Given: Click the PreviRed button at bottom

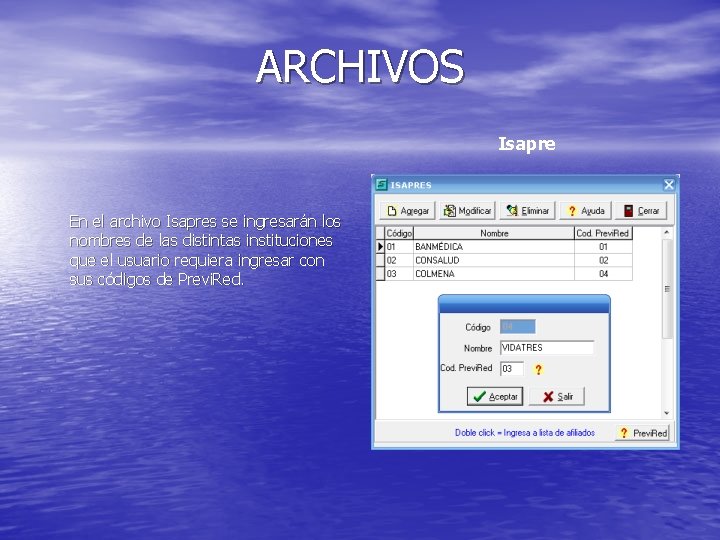Looking at the screenshot, I should coord(642,433).
